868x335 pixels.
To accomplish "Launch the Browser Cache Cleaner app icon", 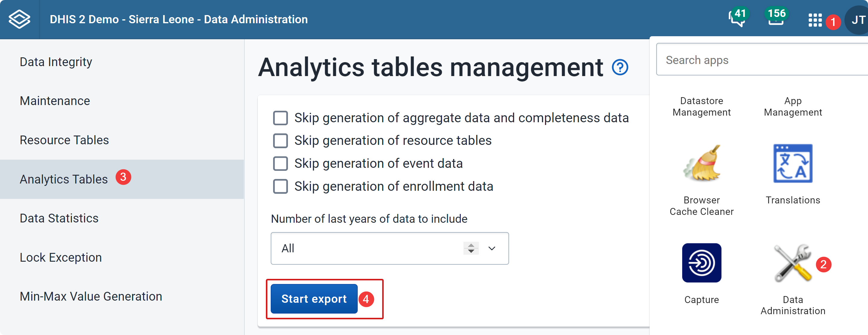I will pos(702,164).
